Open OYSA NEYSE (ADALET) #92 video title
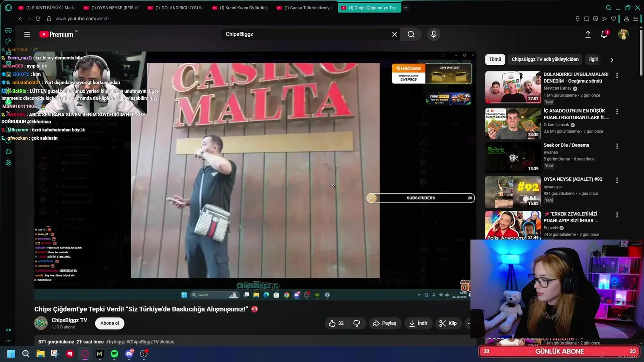 click(x=573, y=179)
